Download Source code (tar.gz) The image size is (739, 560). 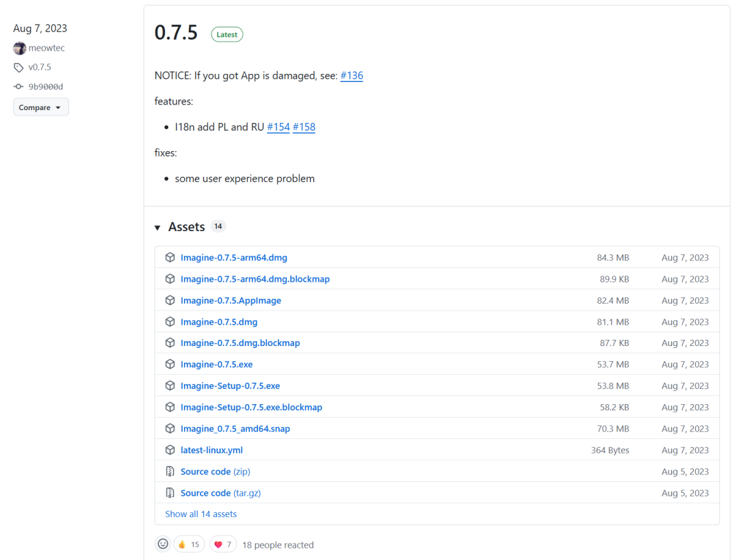(220, 493)
